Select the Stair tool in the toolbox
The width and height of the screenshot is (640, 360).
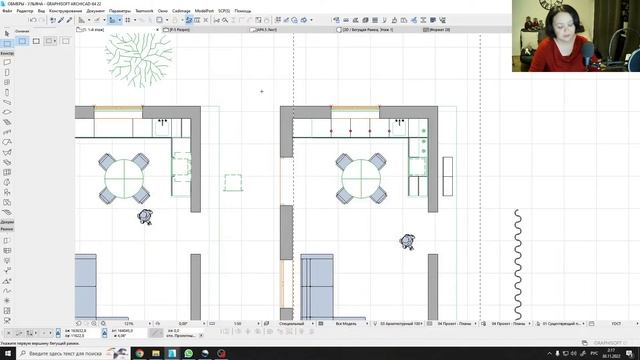(7, 122)
